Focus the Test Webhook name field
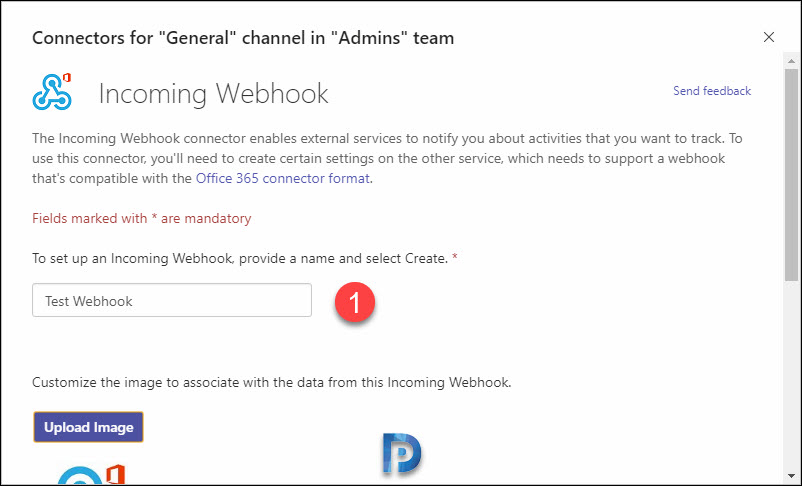This screenshot has height=486, width=802. click(x=172, y=300)
